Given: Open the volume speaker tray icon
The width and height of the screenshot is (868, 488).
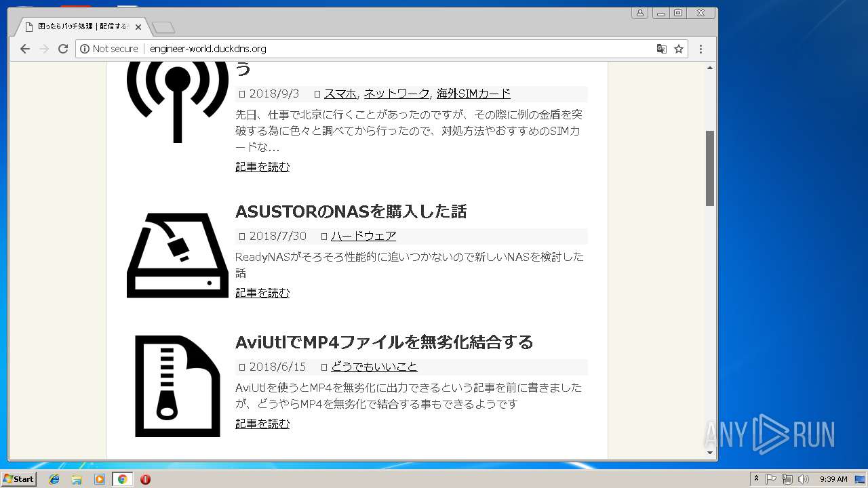Looking at the screenshot, I should (x=804, y=479).
